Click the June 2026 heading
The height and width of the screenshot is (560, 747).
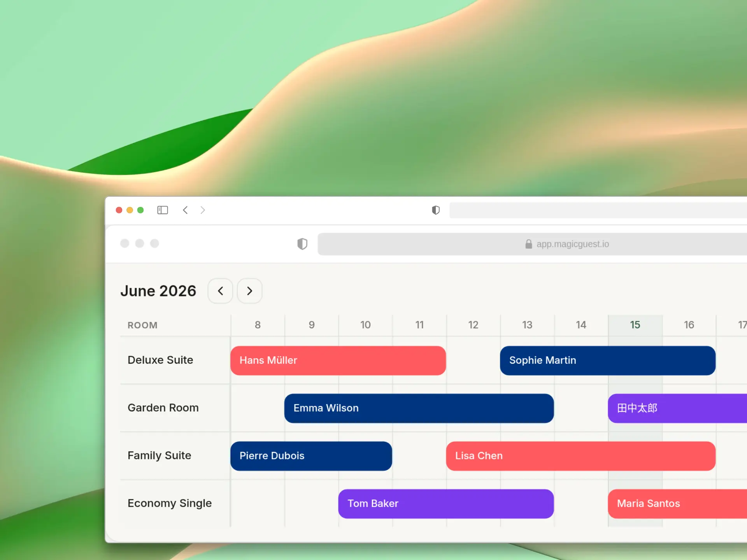[x=158, y=291]
